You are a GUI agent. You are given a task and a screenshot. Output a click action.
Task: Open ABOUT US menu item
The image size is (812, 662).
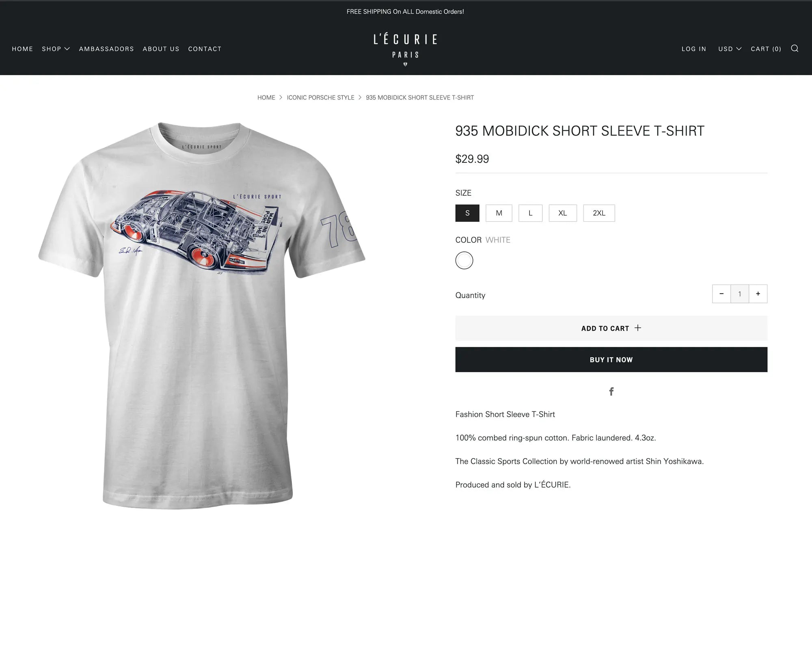161,49
